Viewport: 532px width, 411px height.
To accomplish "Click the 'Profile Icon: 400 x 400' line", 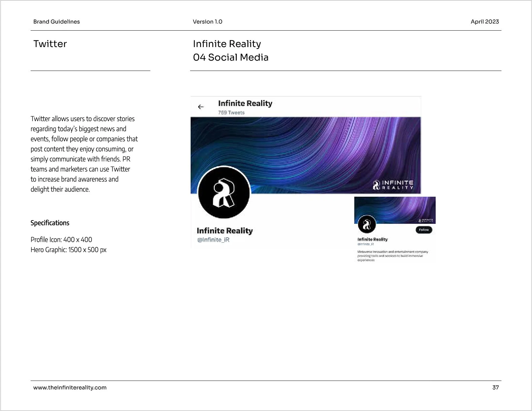I will pyautogui.click(x=61, y=240).
